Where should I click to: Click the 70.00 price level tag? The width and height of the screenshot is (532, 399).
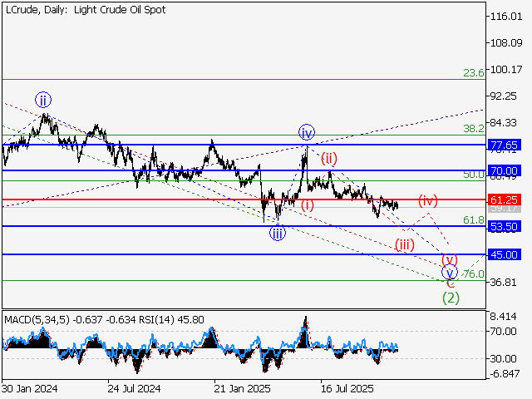click(505, 170)
